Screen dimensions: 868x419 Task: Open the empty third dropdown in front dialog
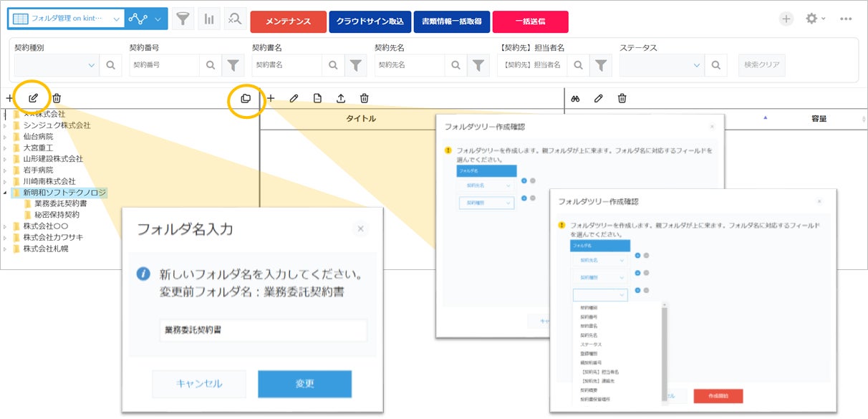point(600,294)
